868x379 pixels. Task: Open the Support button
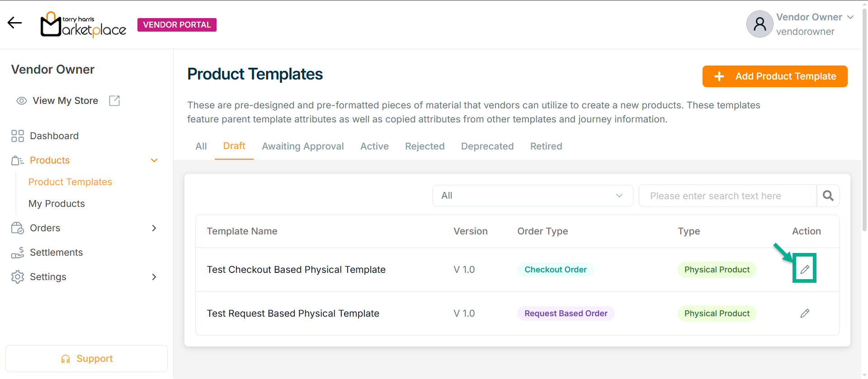tap(86, 359)
